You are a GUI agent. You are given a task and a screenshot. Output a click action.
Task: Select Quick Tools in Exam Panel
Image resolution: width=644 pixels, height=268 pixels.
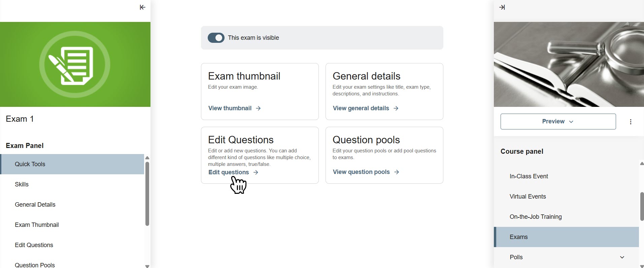(30, 164)
